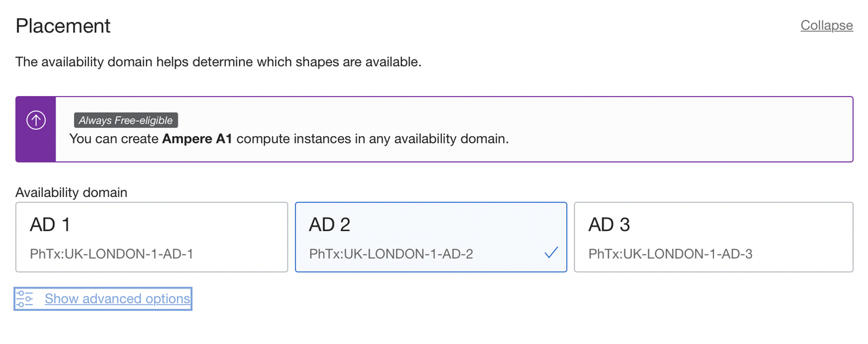Click the "compute instances in any availability domain" text
The width and height of the screenshot is (868, 344).
pos(372,139)
